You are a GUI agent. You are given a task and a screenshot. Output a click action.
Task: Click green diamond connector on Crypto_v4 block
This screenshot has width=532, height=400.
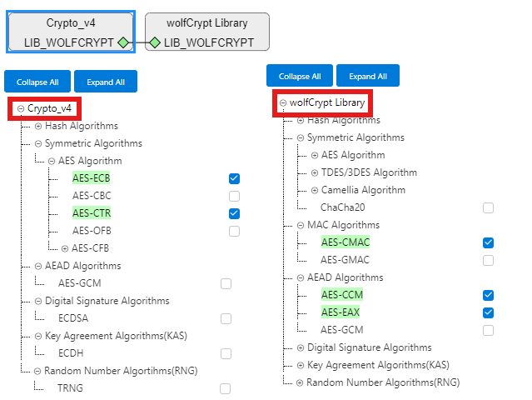(123, 42)
